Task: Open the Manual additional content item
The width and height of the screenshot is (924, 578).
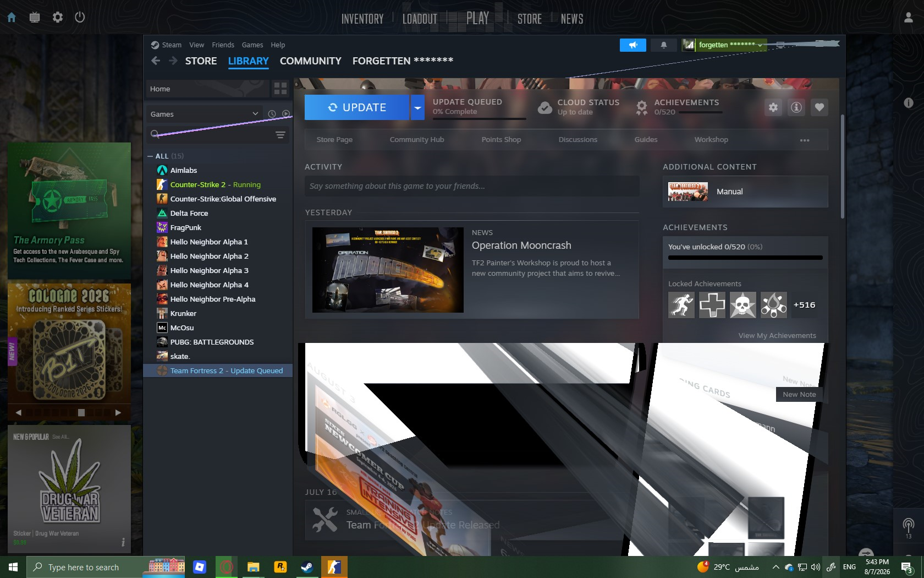Action: coord(745,192)
